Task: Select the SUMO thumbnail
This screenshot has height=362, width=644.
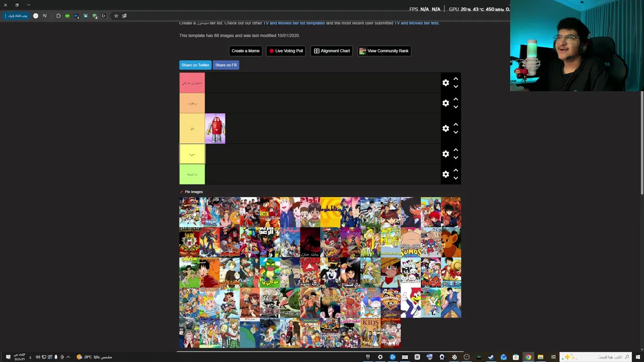Action: click(x=411, y=242)
